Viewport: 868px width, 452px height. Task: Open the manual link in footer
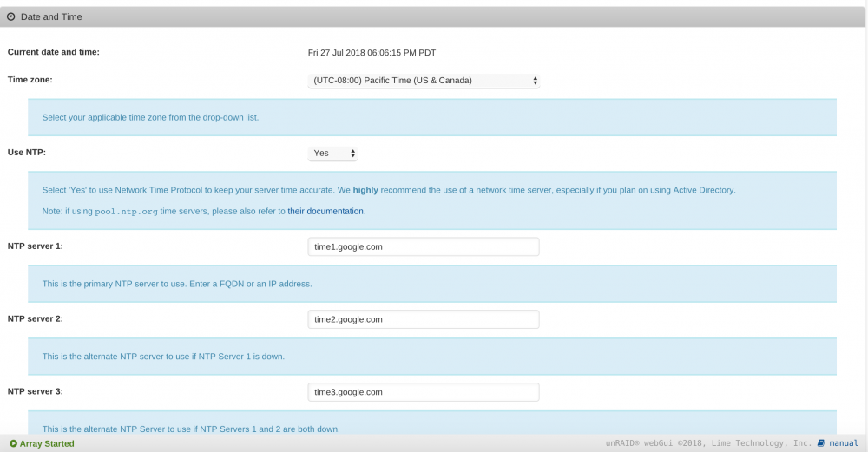844,443
